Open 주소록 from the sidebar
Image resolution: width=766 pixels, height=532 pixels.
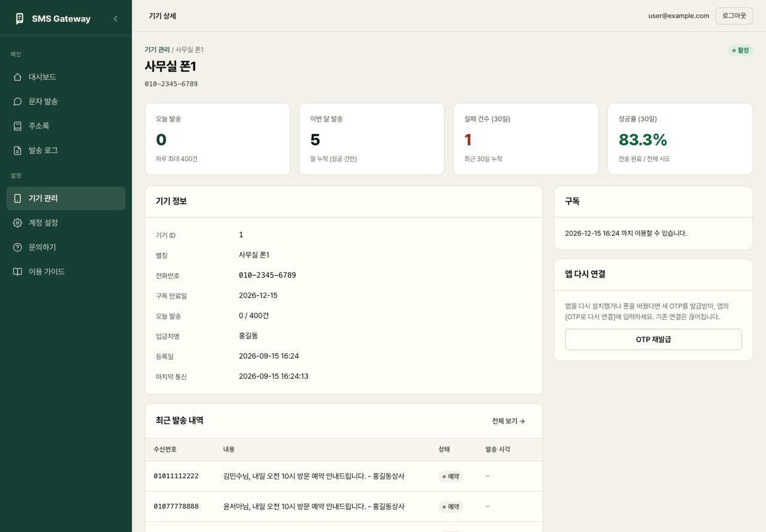click(x=66, y=126)
